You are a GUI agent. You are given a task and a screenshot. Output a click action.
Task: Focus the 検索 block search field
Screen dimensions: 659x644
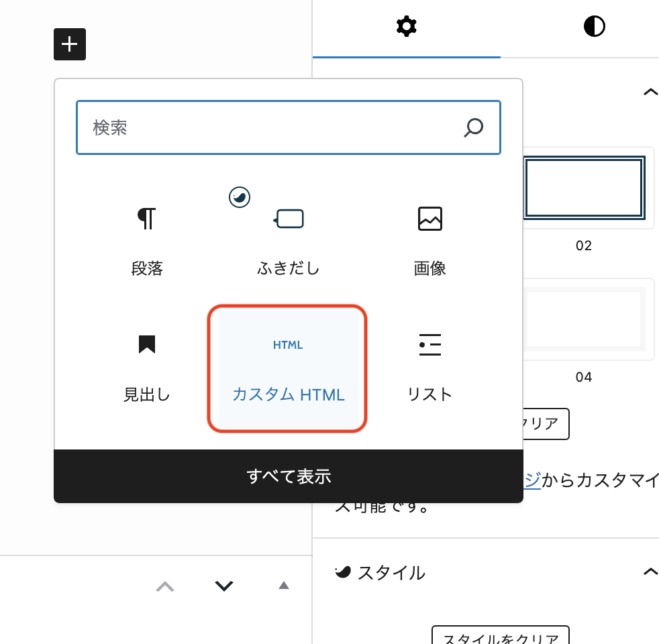point(289,127)
